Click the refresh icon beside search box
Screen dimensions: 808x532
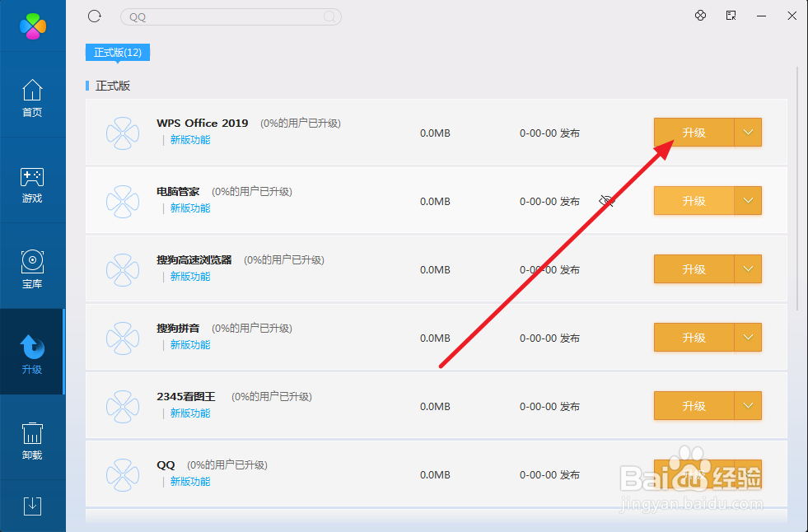point(94,16)
